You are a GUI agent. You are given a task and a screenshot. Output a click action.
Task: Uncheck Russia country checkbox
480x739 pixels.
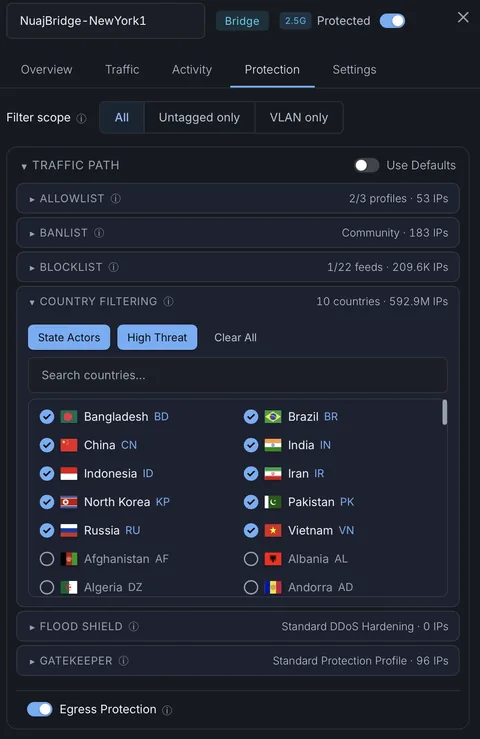(x=47, y=530)
